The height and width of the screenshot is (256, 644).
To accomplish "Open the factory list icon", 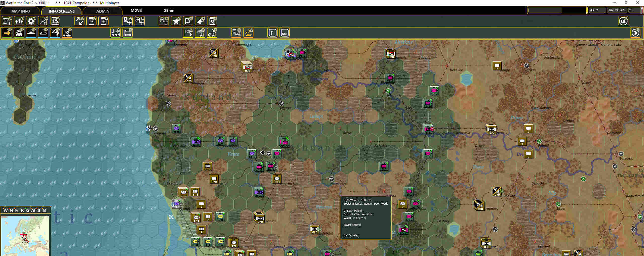I will tap(236, 33).
